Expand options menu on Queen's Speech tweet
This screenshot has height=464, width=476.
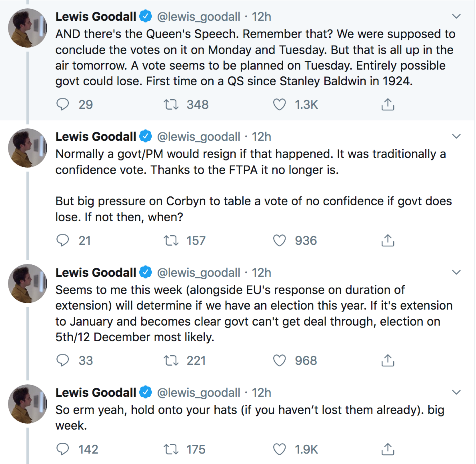(x=456, y=16)
